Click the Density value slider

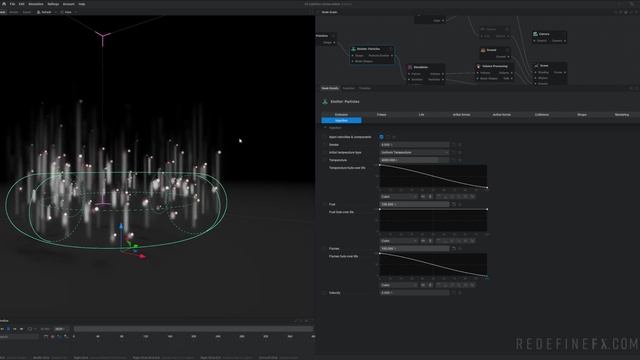(x=415, y=144)
